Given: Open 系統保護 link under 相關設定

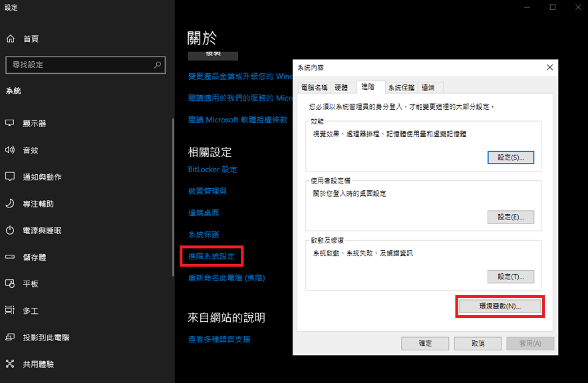Looking at the screenshot, I should coord(204,235).
